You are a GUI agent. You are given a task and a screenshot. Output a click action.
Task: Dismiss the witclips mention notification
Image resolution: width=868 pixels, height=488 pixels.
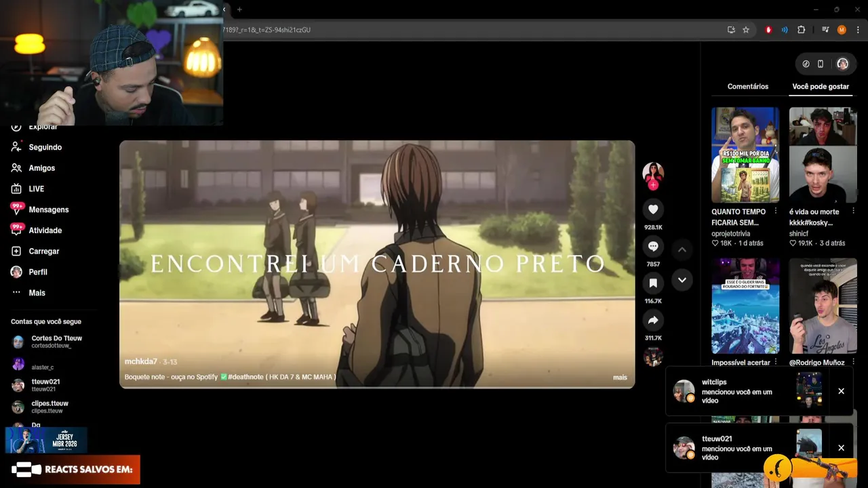coord(841,391)
